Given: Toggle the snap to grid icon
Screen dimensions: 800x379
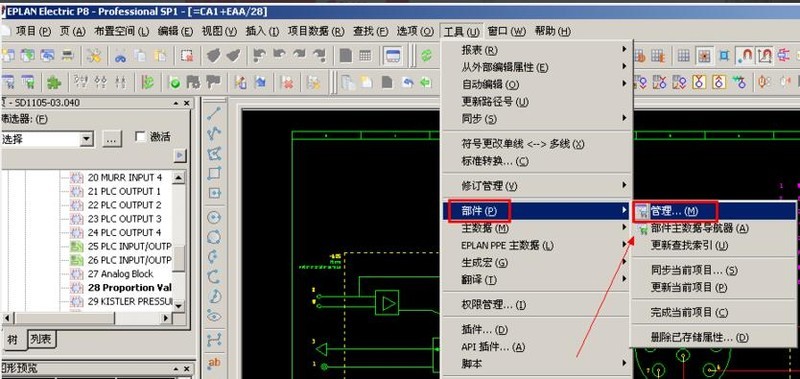Looking at the screenshot, I should tap(704, 56).
